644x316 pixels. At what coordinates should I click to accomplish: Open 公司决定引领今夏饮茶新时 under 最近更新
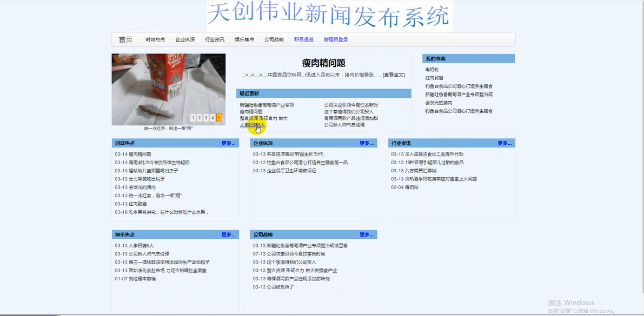point(351,105)
